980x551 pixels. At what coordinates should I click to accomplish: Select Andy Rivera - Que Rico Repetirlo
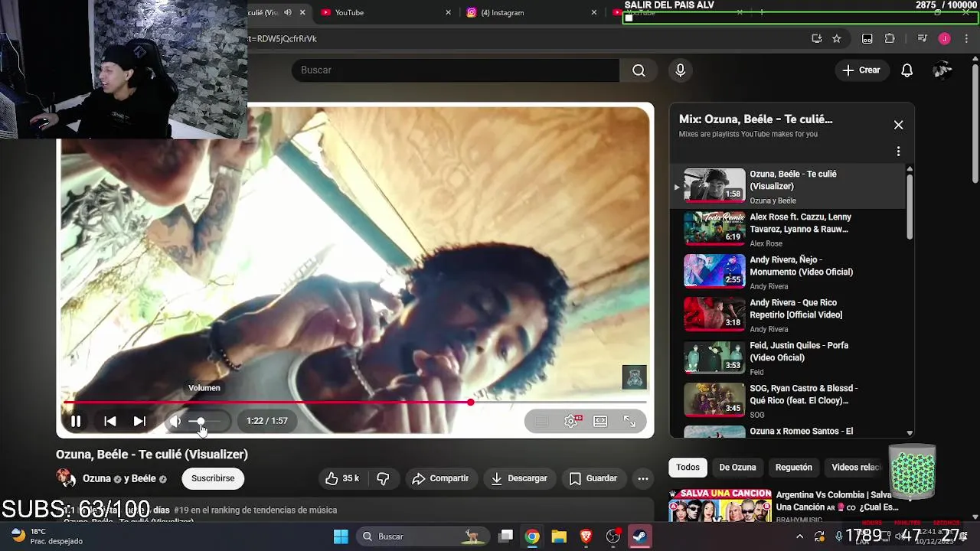coord(787,315)
